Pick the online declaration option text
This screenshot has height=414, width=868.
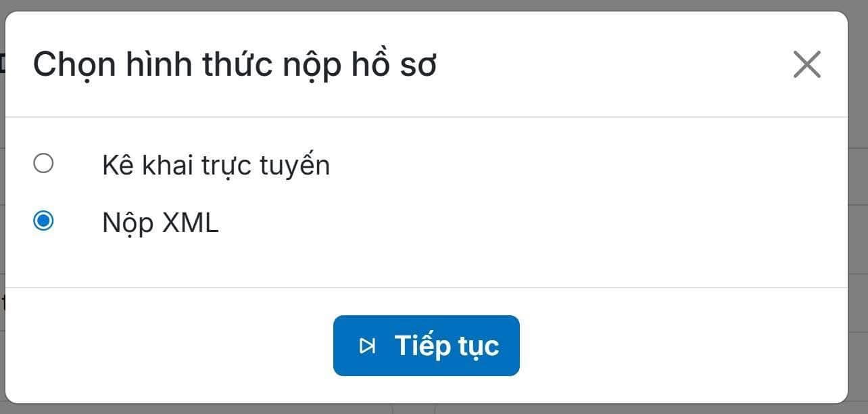coord(216,165)
